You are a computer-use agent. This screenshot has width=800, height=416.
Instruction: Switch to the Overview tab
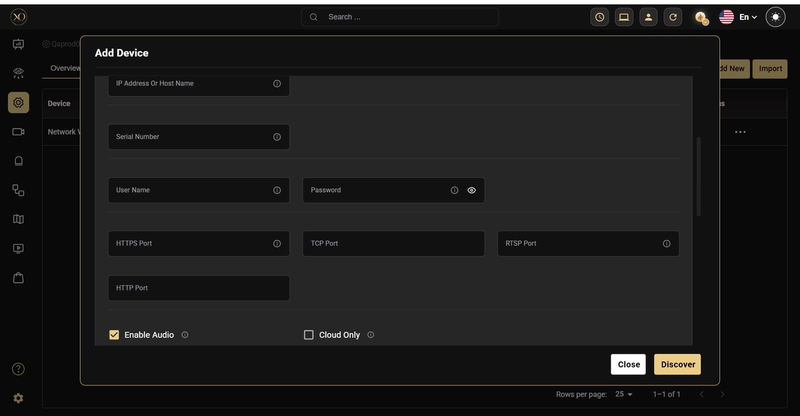pos(65,68)
